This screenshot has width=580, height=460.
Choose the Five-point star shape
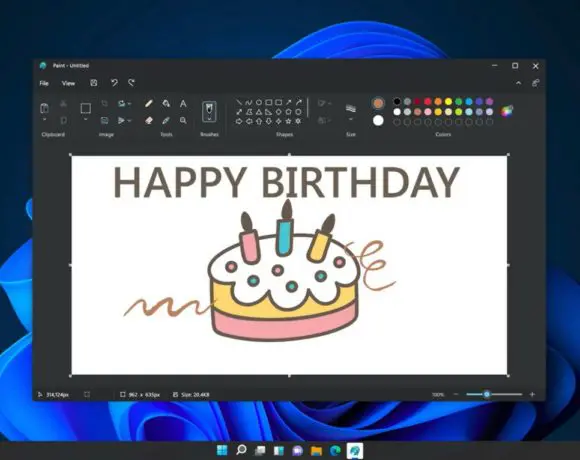pyautogui.click(x=288, y=121)
